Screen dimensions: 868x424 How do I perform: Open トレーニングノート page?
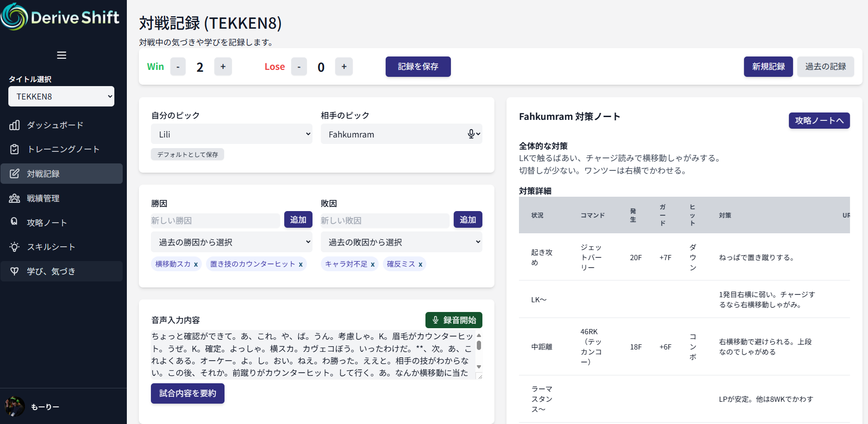coord(62,149)
